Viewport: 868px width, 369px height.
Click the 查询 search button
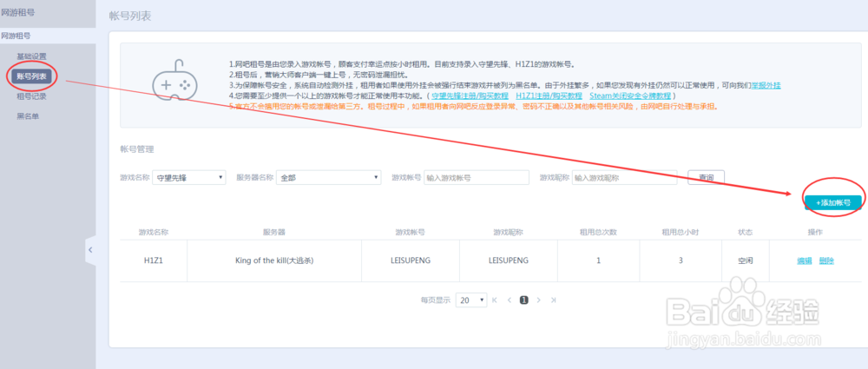pyautogui.click(x=706, y=177)
